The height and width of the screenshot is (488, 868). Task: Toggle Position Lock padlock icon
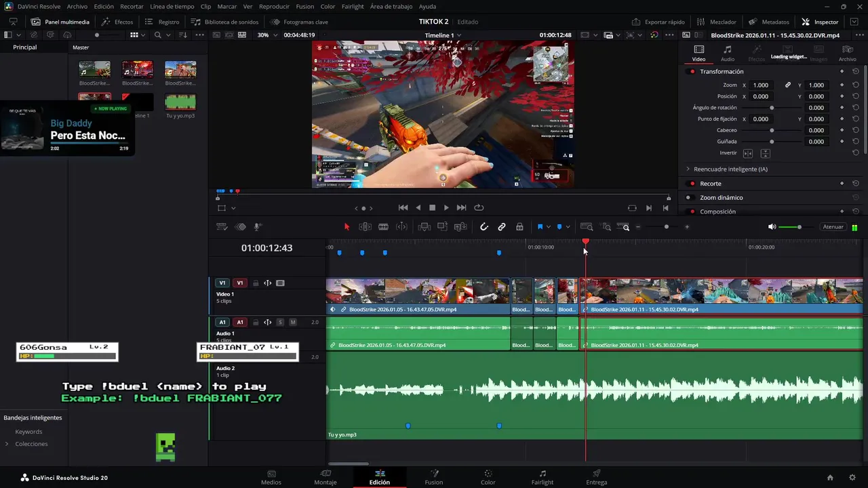pyautogui.click(x=519, y=227)
